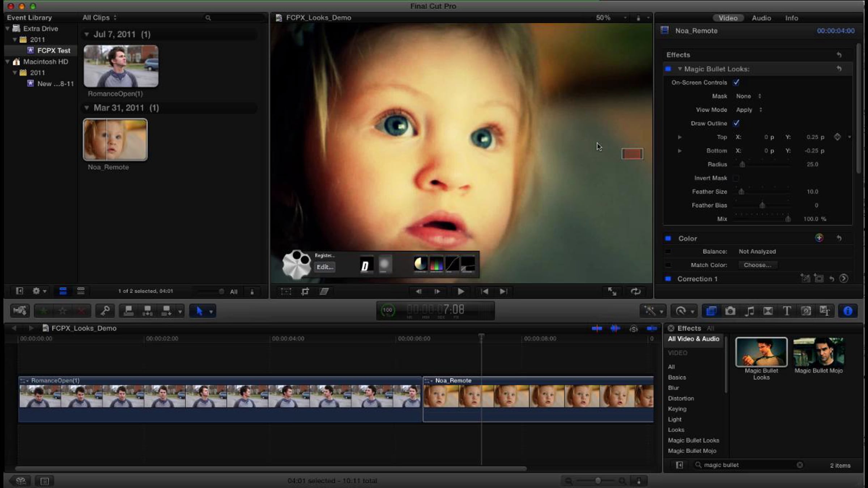868x488 pixels.
Task: Click the Feather Bias slider handle
Action: coord(762,205)
